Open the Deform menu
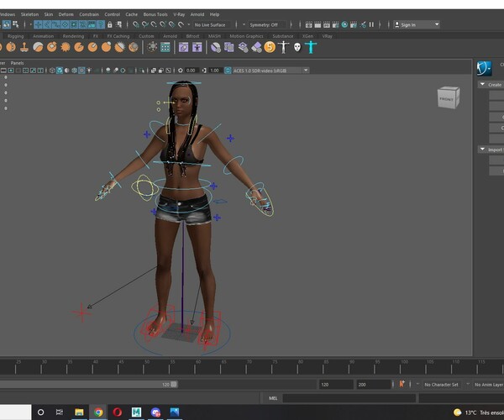The width and height of the screenshot is (504, 420). [x=66, y=14]
